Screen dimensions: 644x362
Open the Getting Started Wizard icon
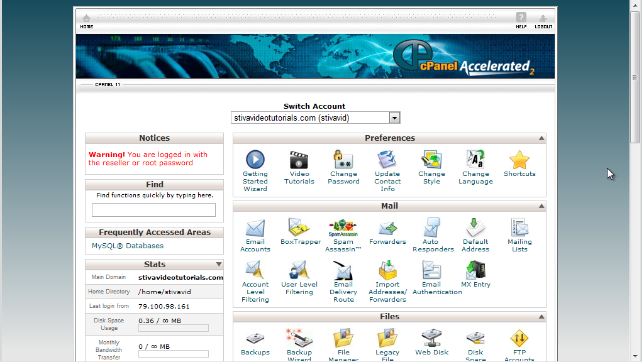tap(255, 159)
